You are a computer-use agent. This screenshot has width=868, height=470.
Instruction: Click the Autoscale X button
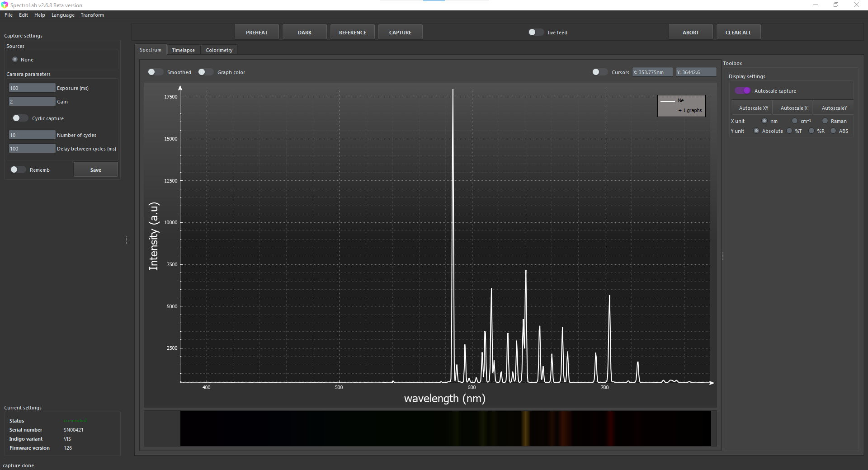click(793, 108)
